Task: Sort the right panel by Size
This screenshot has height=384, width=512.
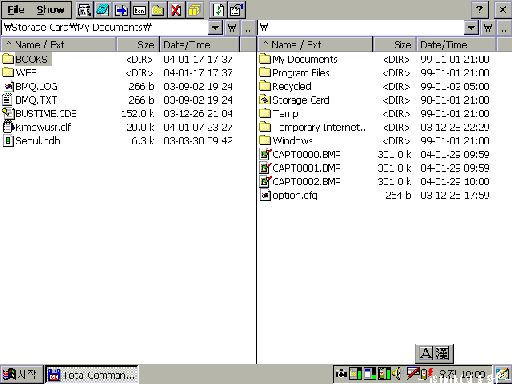Action: [x=394, y=44]
